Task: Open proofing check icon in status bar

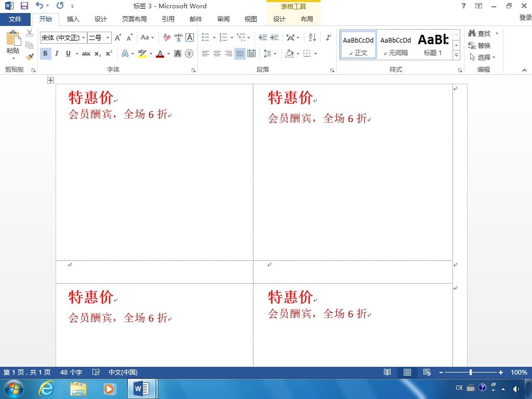Action: [x=96, y=372]
